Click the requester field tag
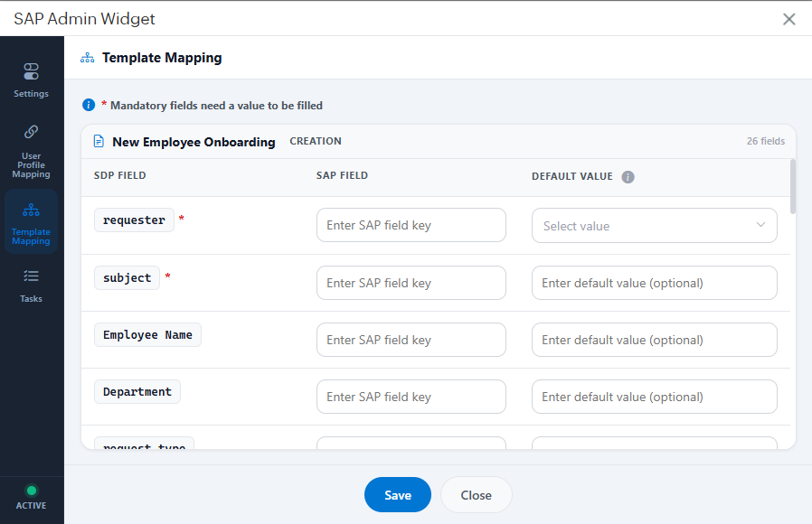Screen dimensions: 812x524 tap(134, 220)
